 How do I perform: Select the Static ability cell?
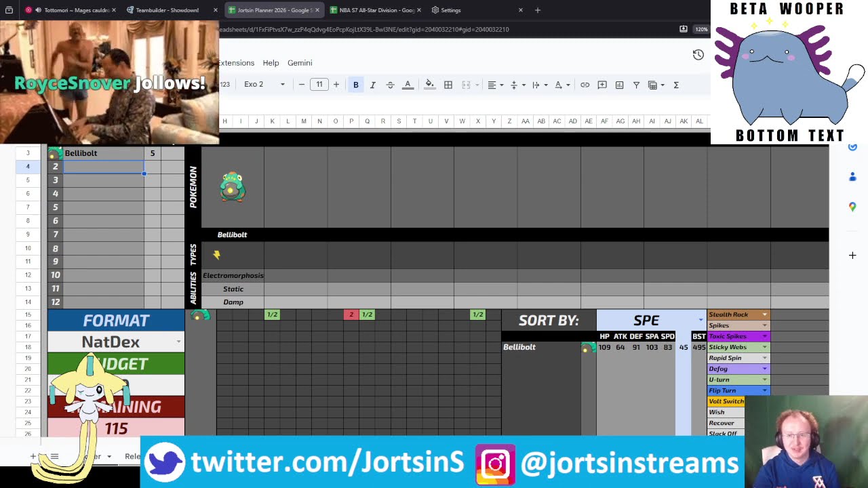tap(233, 289)
